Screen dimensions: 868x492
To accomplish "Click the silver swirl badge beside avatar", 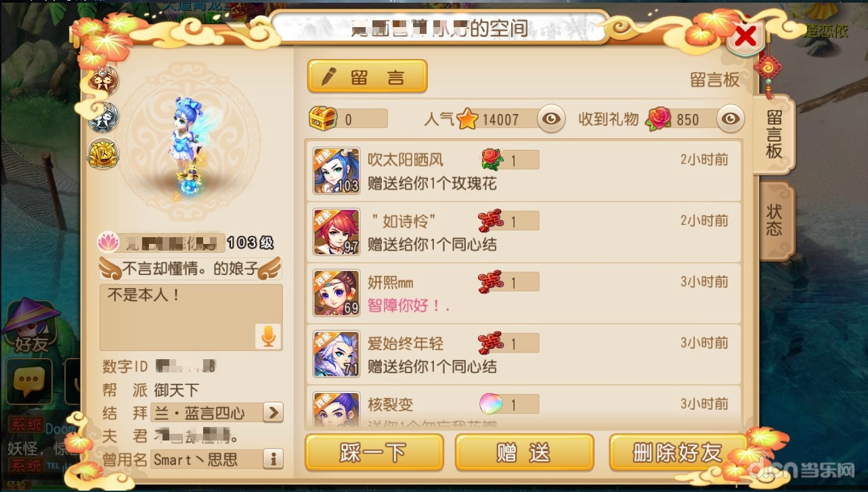I will point(104,117).
